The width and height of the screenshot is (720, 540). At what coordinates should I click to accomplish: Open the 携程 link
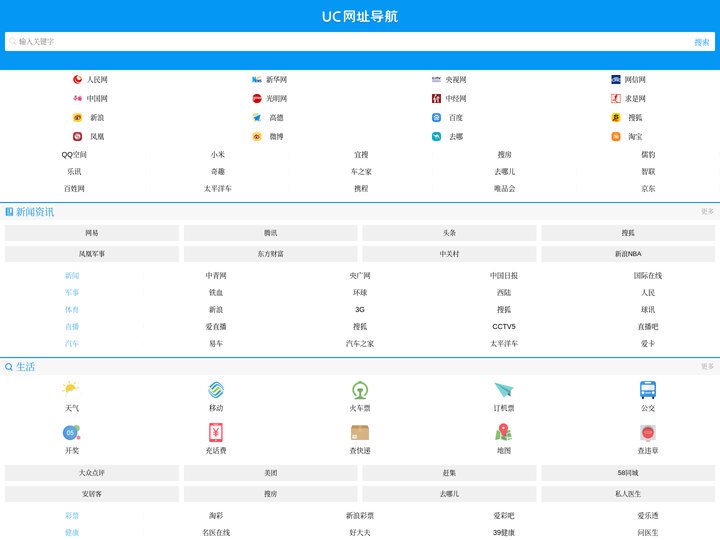pyautogui.click(x=361, y=189)
